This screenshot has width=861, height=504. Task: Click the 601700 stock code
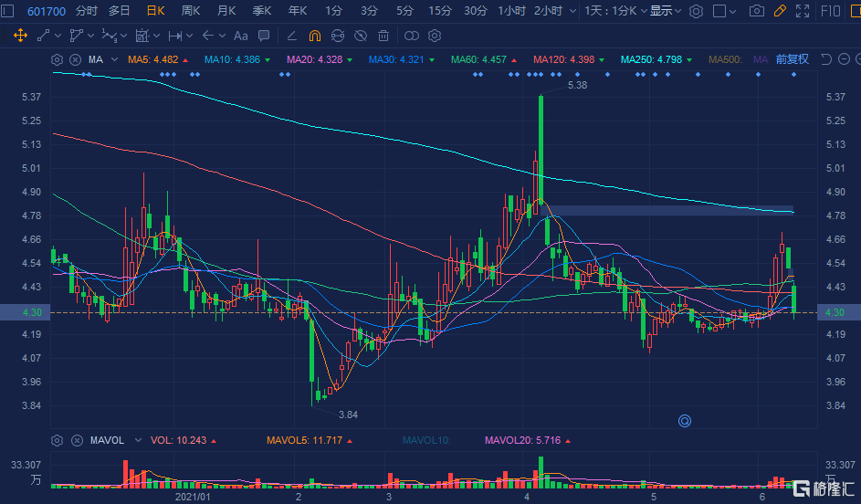point(47,11)
